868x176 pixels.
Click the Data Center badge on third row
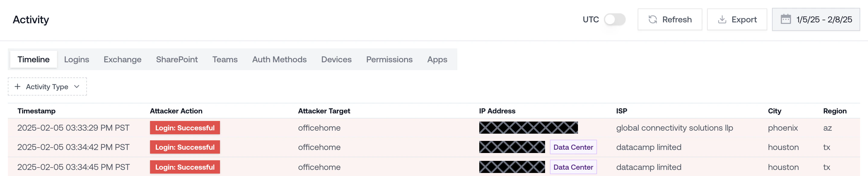click(573, 167)
